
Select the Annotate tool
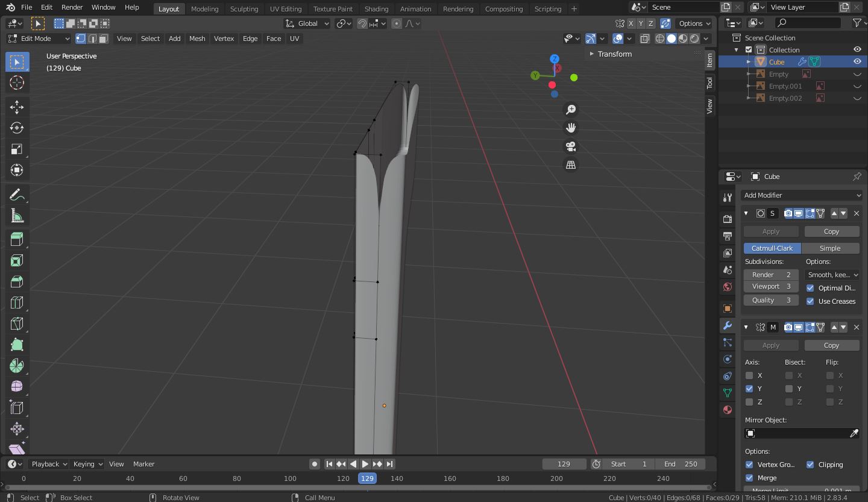[17, 195]
